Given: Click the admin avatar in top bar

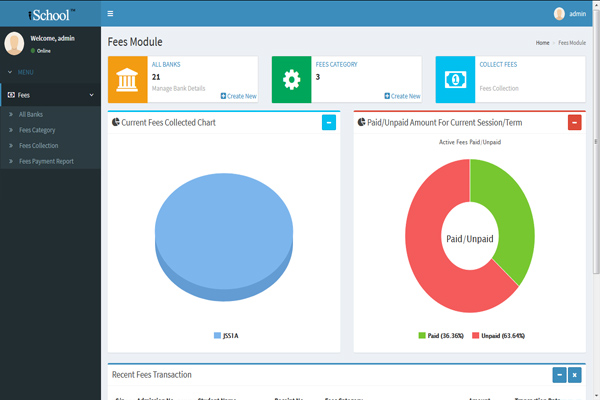Looking at the screenshot, I should (x=559, y=14).
